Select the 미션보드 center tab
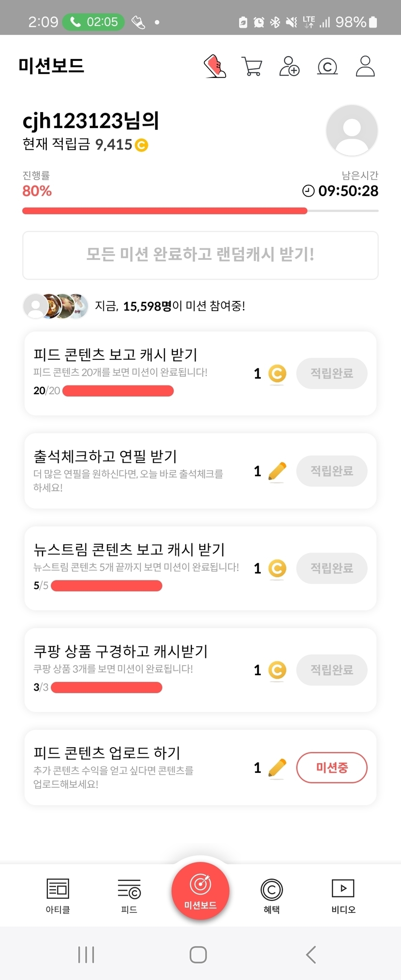401x980 pixels. [x=200, y=891]
